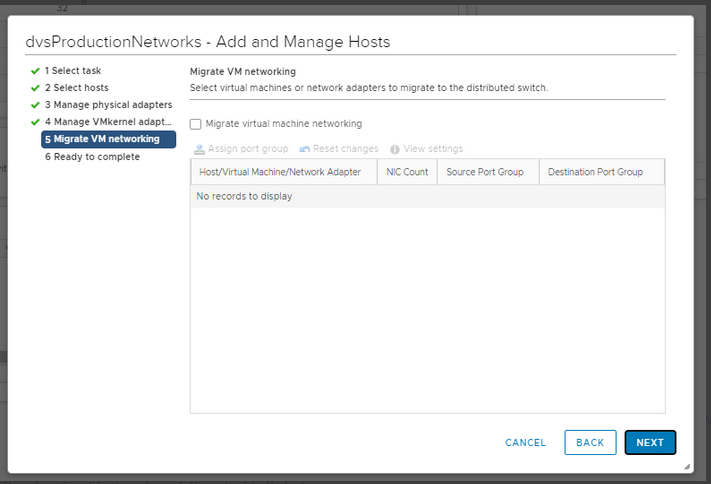This screenshot has width=711, height=484.
Task: Sort by Host/Virtual Machine/Network Adapter column
Action: (284, 172)
